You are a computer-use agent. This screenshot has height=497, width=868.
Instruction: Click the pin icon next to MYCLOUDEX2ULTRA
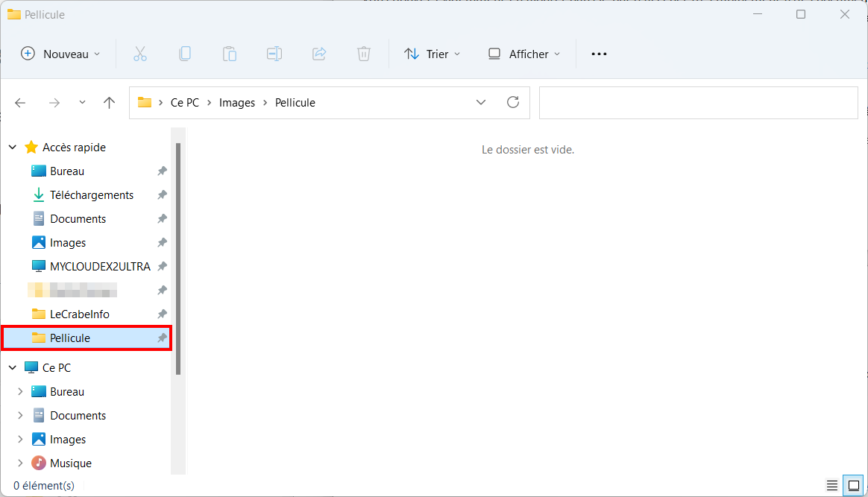(163, 267)
